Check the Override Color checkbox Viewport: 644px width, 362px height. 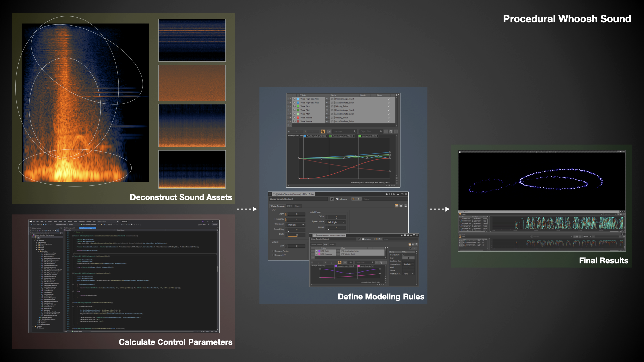(403, 255)
